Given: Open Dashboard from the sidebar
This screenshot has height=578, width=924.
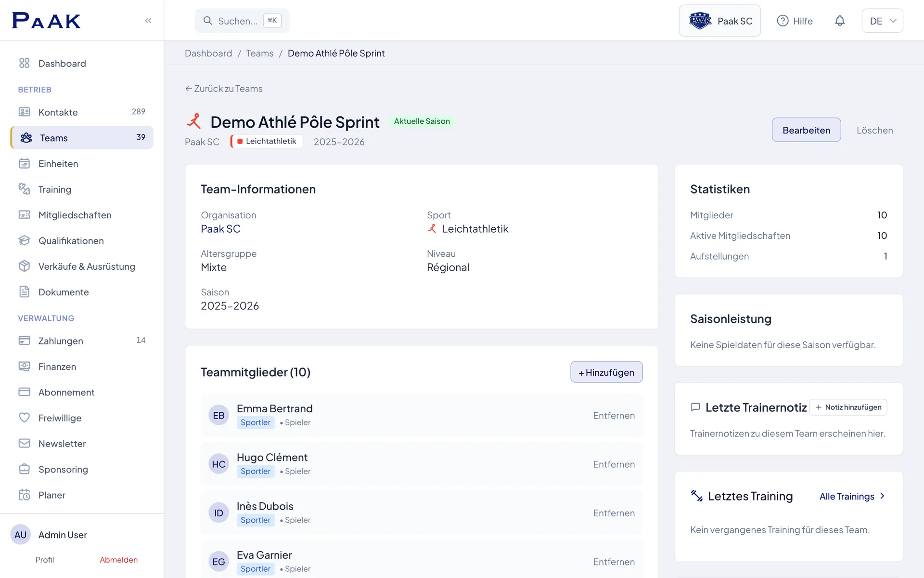Looking at the screenshot, I should (82, 63).
